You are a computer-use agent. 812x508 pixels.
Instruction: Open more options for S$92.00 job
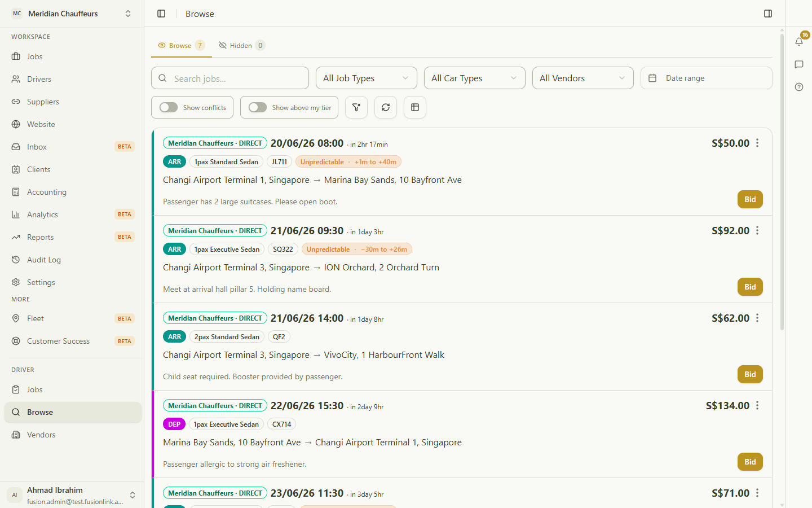pos(757,231)
